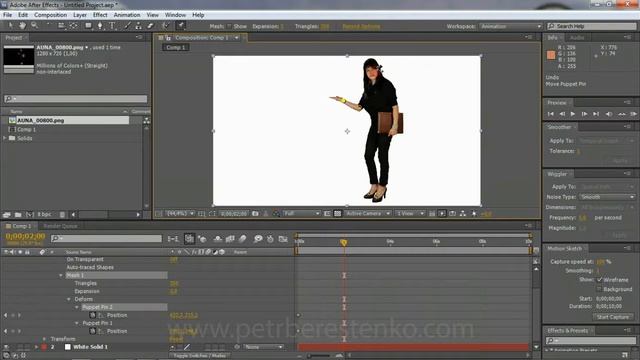Toggle mute audio in Preview panel
Viewport: 640px width, 360px height.
pyautogui.click(x=609, y=114)
